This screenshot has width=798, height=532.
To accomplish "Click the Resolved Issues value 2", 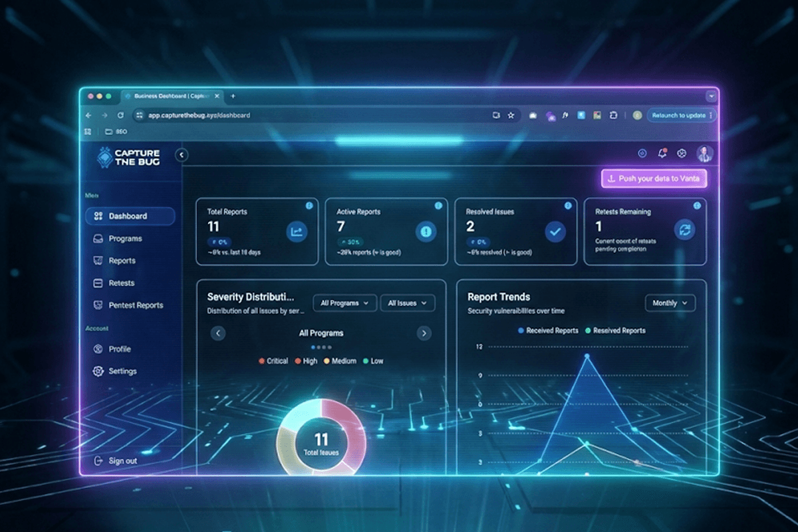I will 471,227.
